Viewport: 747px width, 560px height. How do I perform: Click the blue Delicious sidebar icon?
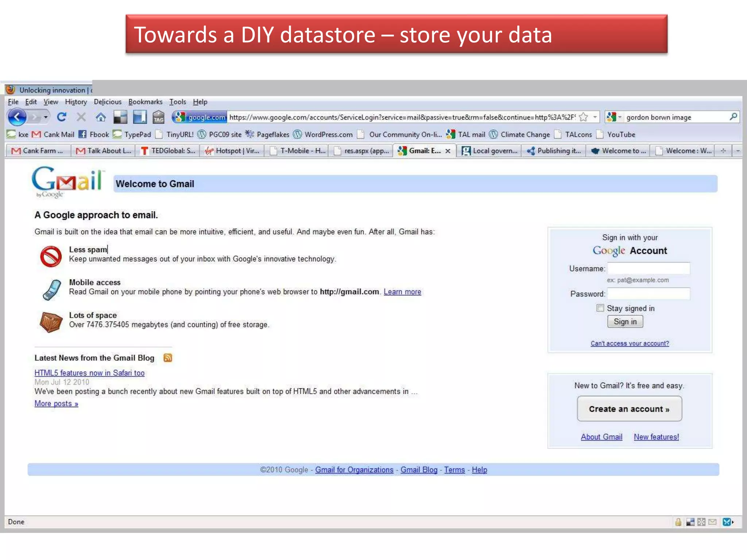[139, 117]
